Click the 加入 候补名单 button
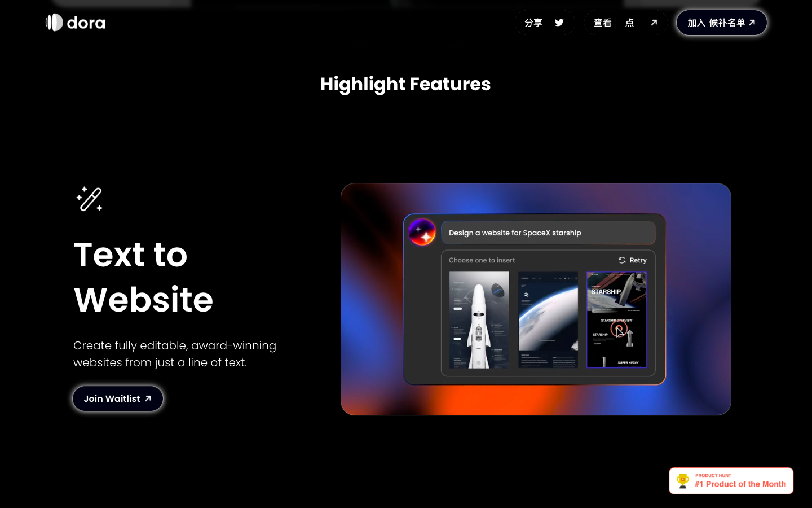The height and width of the screenshot is (508, 812). pos(722,23)
